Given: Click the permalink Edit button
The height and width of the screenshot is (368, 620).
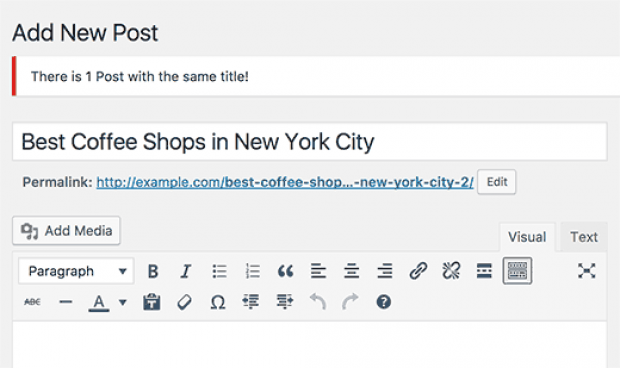Looking at the screenshot, I should pyautogui.click(x=497, y=182).
